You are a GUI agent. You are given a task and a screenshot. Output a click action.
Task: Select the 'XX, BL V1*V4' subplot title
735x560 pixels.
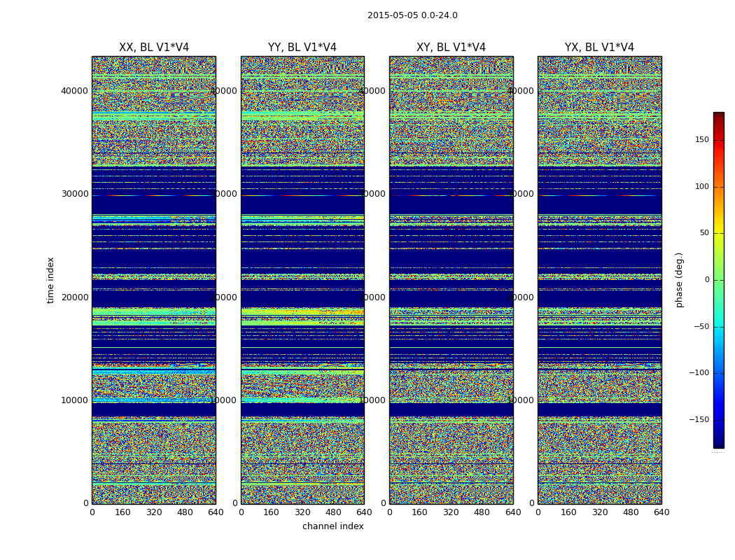click(x=154, y=48)
